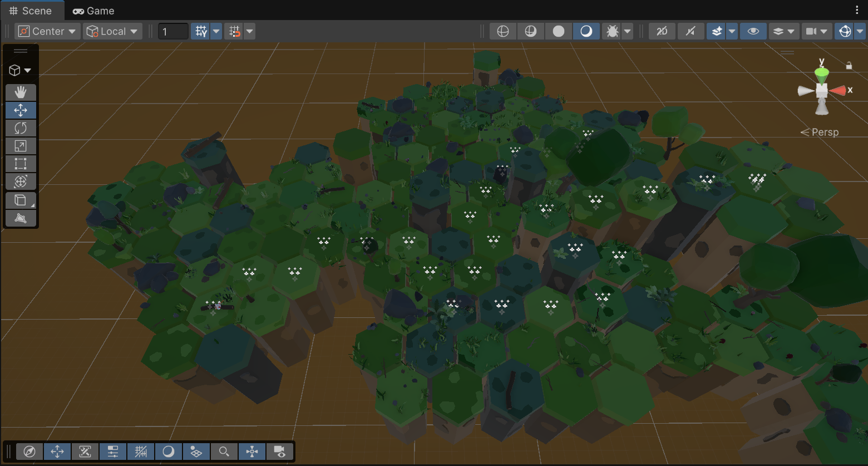Expand the snap increment options arrow
The width and height of the screenshot is (868, 466).
250,31
